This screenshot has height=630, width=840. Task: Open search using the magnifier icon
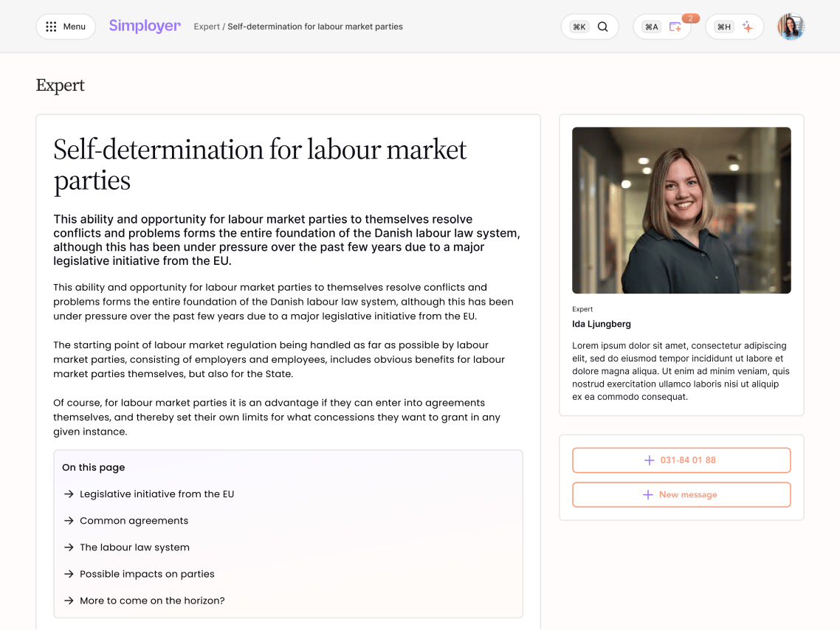[x=603, y=26]
